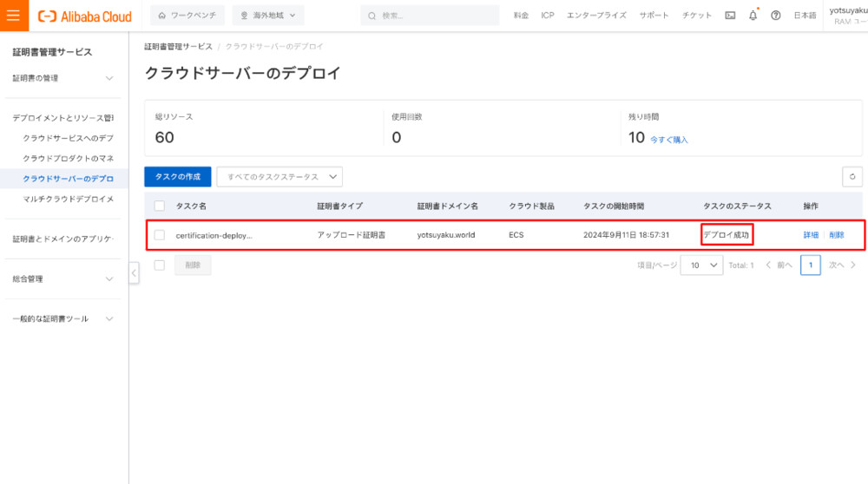Viewport: 868px width, 484px height.
Task: Open the orange hamburger main menu
Action: point(14,16)
